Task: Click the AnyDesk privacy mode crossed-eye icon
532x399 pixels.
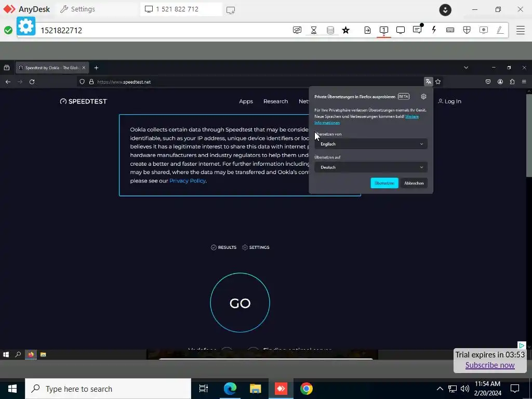Action: point(297,30)
